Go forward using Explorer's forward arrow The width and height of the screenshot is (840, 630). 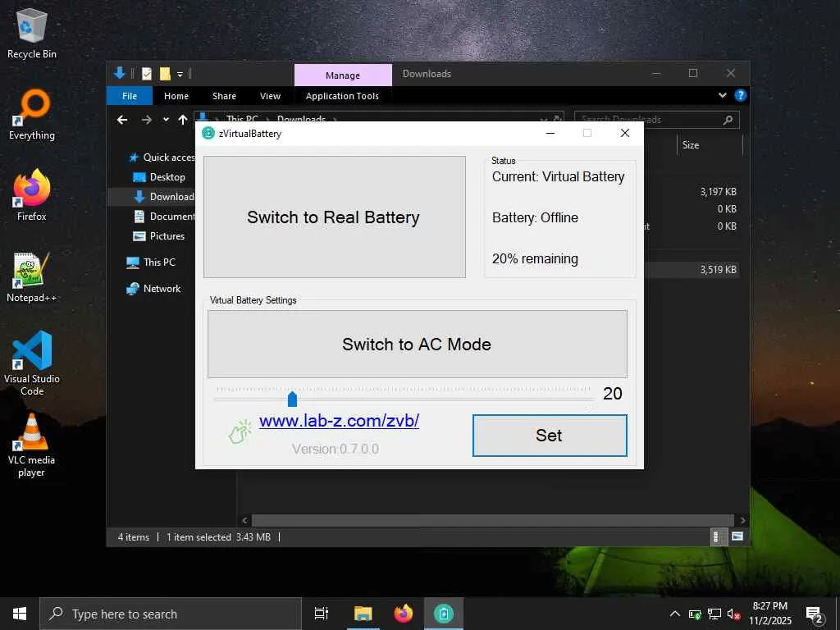pos(146,120)
